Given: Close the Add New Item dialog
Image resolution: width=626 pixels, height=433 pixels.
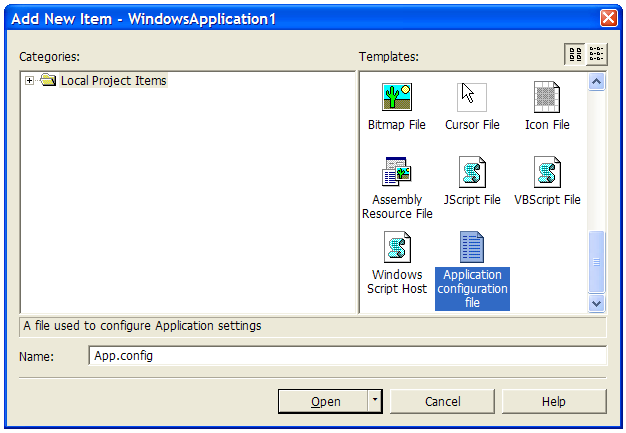Looking at the screenshot, I should 608,18.
